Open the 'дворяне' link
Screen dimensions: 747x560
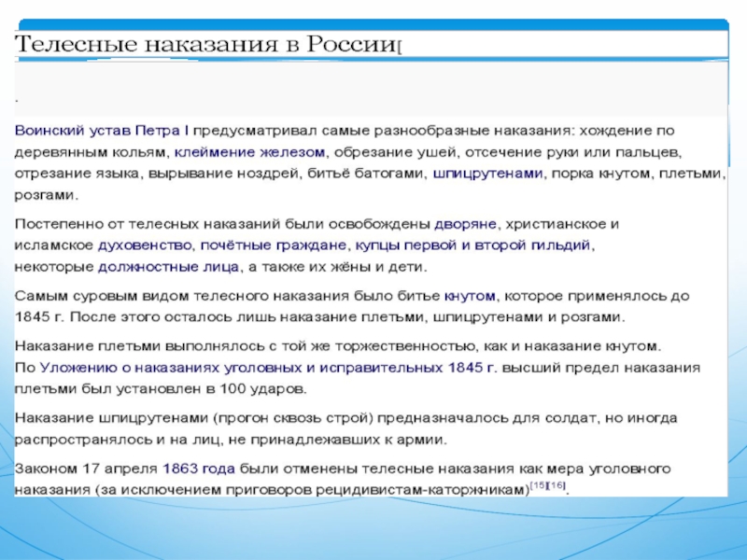point(465,224)
